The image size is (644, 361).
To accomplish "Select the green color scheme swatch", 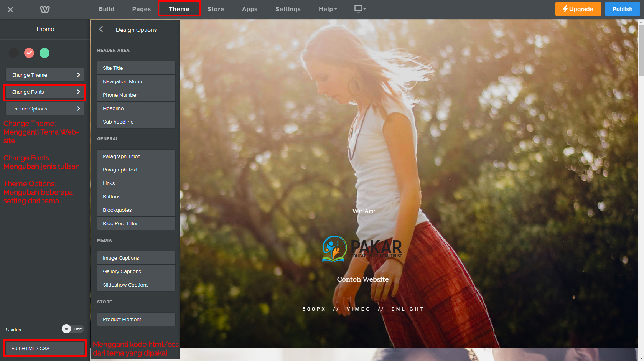I will click(44, 53).
